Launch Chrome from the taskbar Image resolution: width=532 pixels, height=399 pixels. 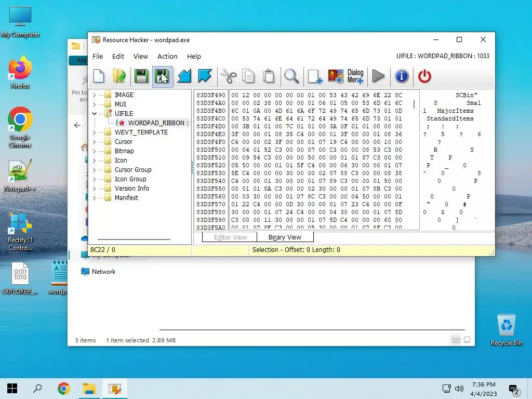click(63, 389)
